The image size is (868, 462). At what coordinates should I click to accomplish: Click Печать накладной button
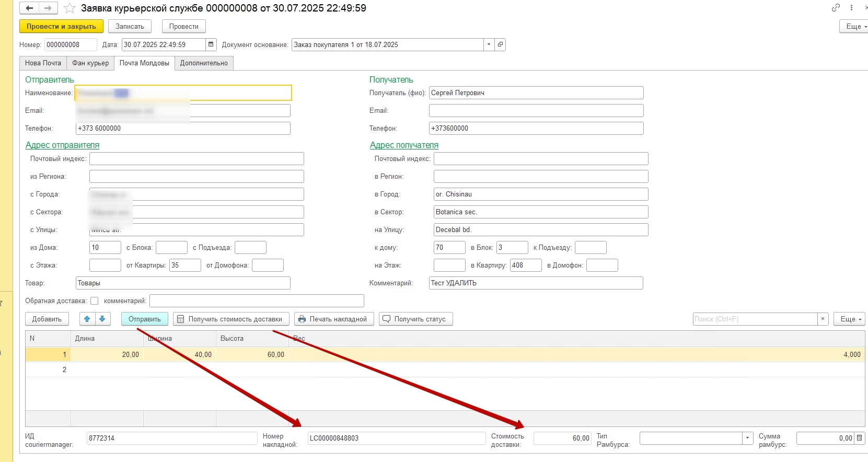[334, 319]
